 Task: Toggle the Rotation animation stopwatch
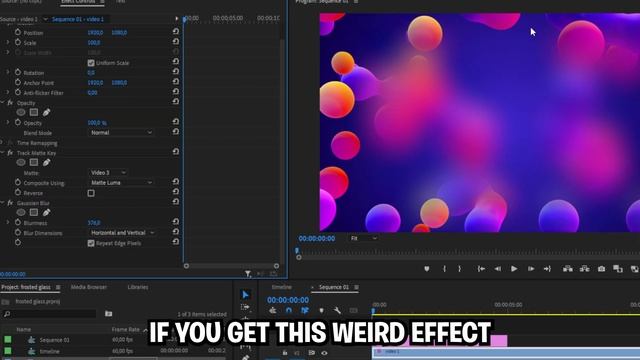tap(18, 72)
